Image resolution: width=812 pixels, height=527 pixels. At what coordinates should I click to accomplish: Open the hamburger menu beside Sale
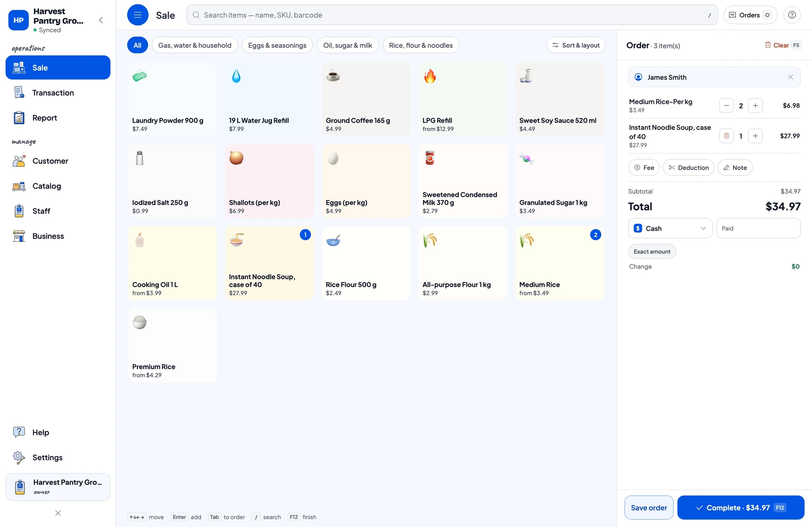(x=137, y=15)
